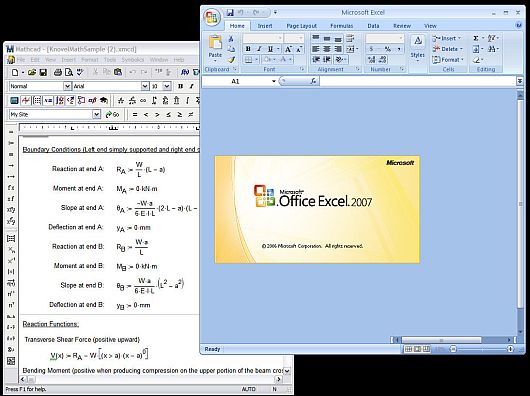530x396 pixels.
Task: Adjust the Excel zoom slider
Action: click(x=482, y=349)
